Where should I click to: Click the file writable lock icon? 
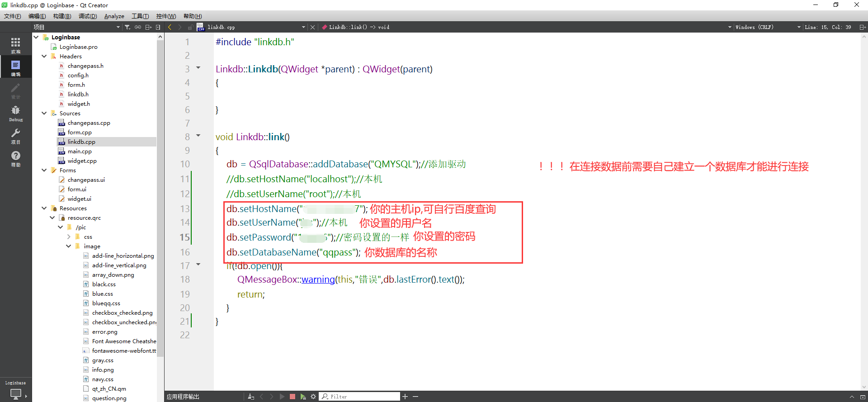(190, 27)
